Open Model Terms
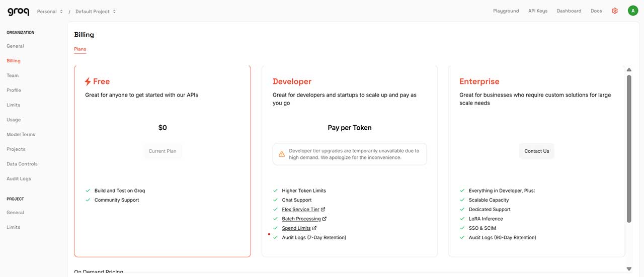Viewport: 644px width, 277px height. coord(21,135)
